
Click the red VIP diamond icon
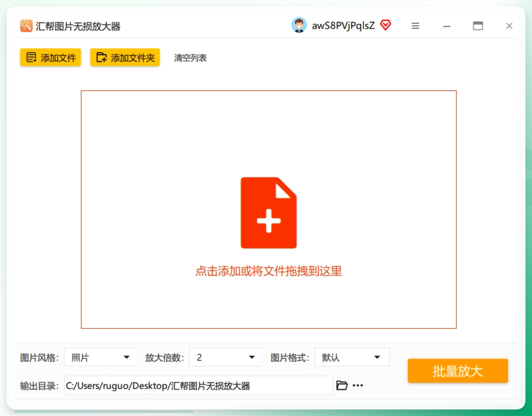[x=386, y=25]
